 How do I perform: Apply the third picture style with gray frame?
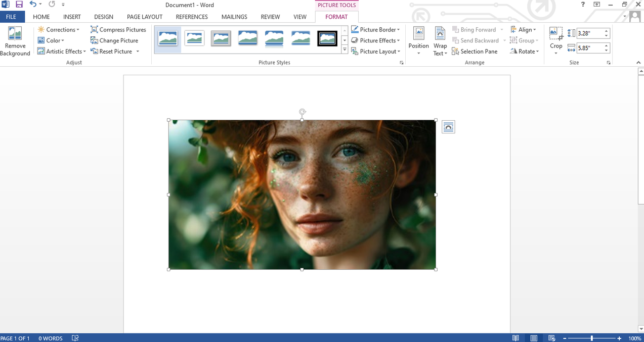(221, 38)
